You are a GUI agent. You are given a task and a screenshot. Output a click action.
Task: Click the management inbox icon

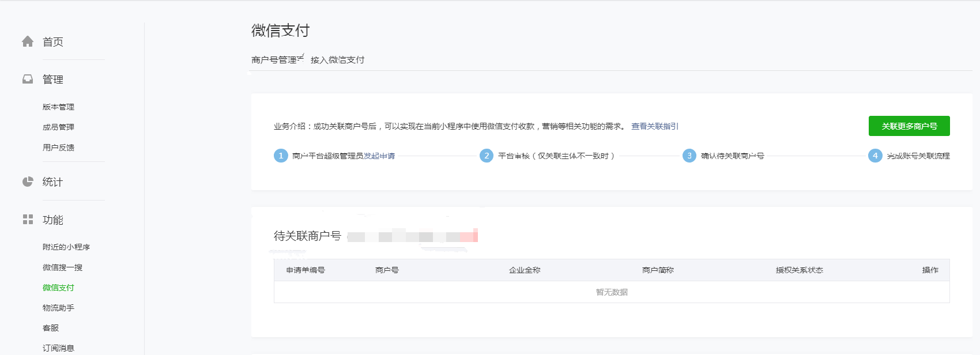tap(28, 79)
